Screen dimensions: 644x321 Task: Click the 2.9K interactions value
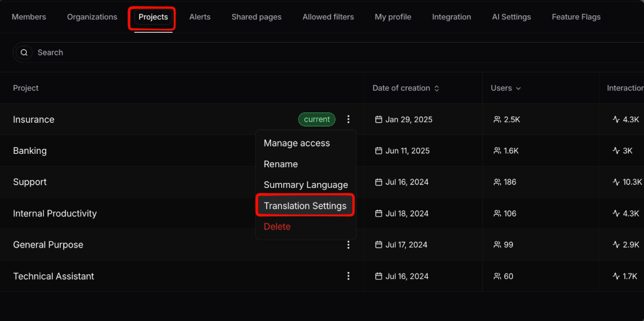click(x=631, y=245)
